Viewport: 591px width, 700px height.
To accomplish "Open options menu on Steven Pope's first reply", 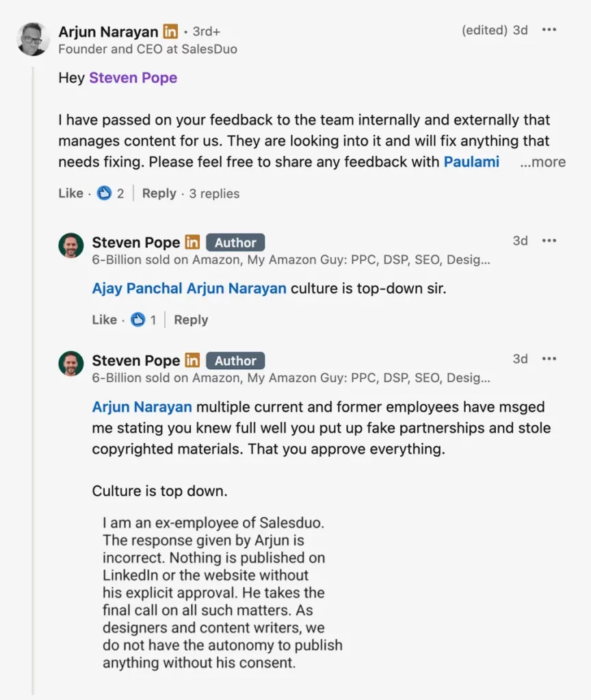I will tap(549, 241).
